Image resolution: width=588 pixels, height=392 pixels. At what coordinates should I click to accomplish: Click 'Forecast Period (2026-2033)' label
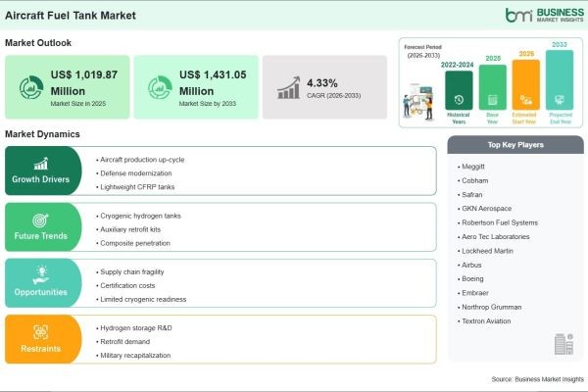[x=423, y=51]
